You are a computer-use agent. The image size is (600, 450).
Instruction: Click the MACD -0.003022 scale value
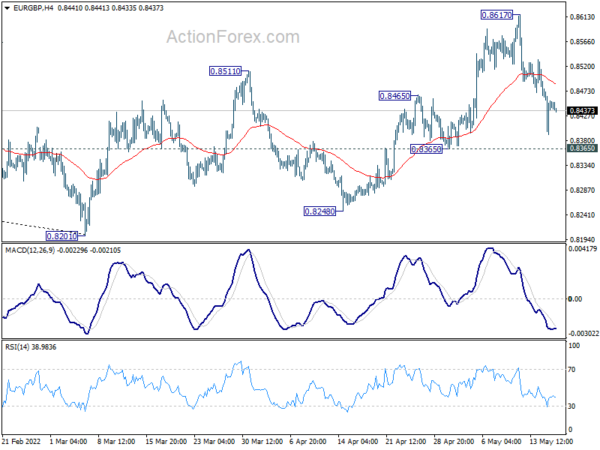584,334
